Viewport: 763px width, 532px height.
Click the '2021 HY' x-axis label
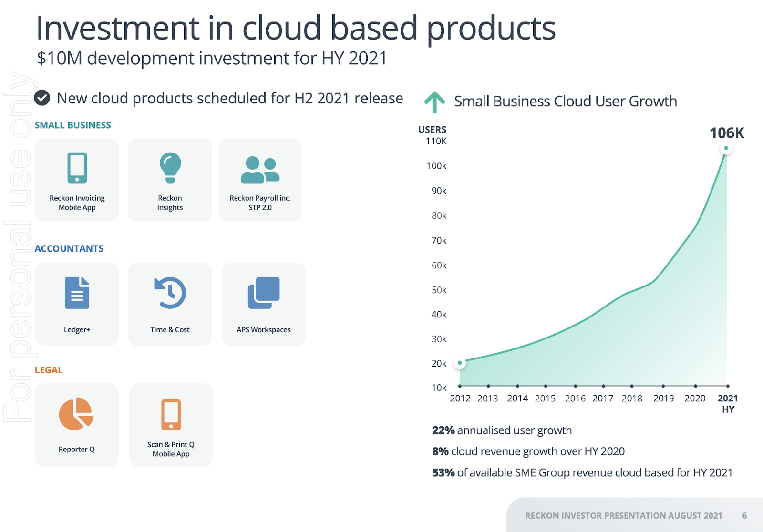tap(728, 403)
